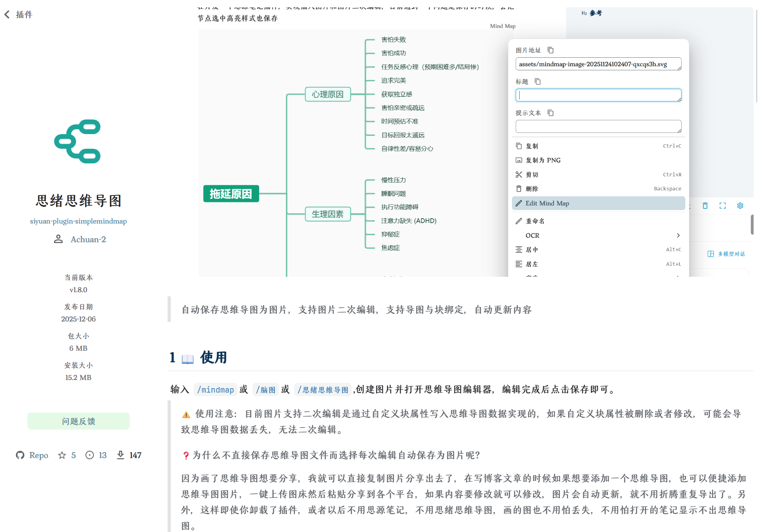Expand the OCR submenu arrow
This screenshot has height=532, width=765.
tap(678, 235)
